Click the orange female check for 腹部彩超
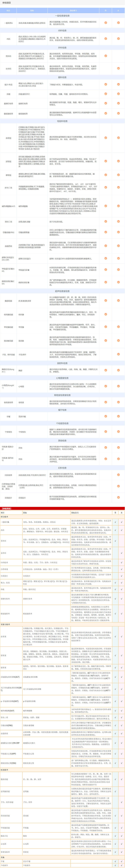The height and width of the screenshot is (868, 125). coord(118,301)
